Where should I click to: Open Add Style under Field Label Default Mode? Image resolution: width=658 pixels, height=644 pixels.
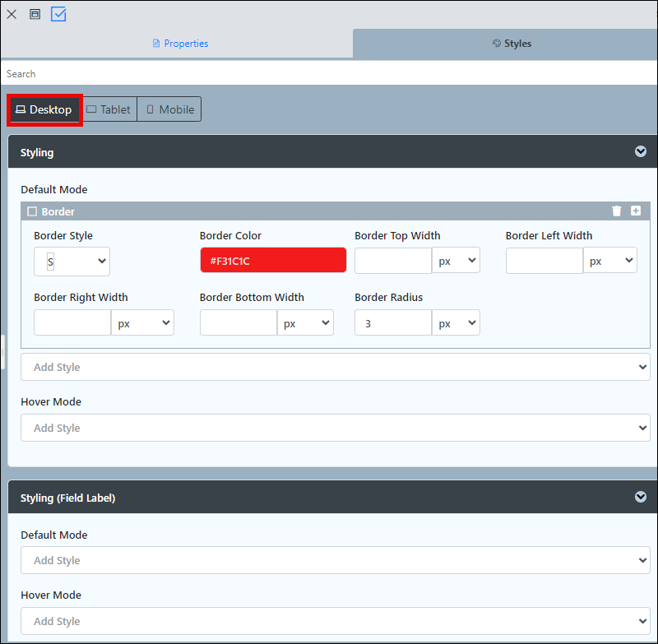pos(336,560)
